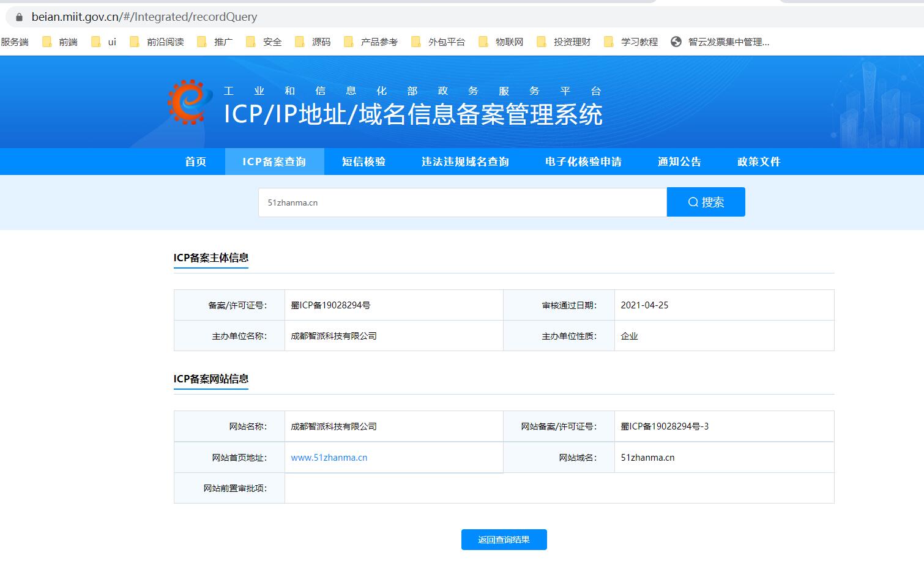Open the 前沿阅读 bookmark folder
The width and height of the screenshot is (924, 580).
coord(157,42)
